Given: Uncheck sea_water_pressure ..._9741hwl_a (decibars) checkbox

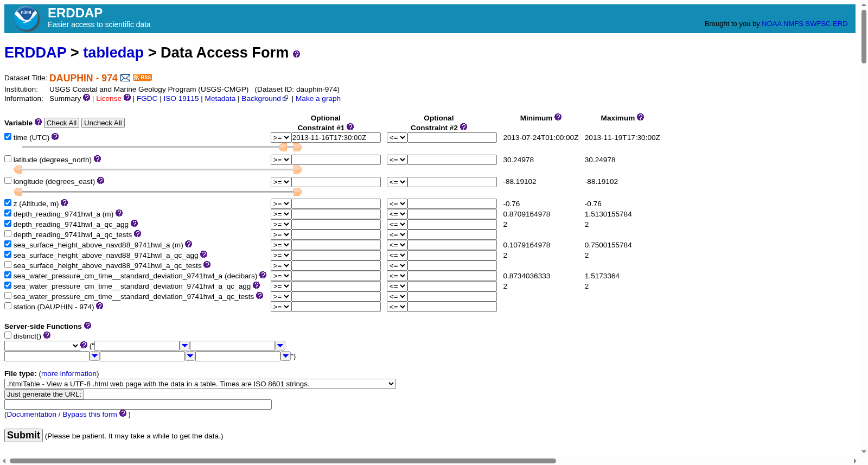Looking at the screenshot, I should pyautogui.click(x=8, y=275).
